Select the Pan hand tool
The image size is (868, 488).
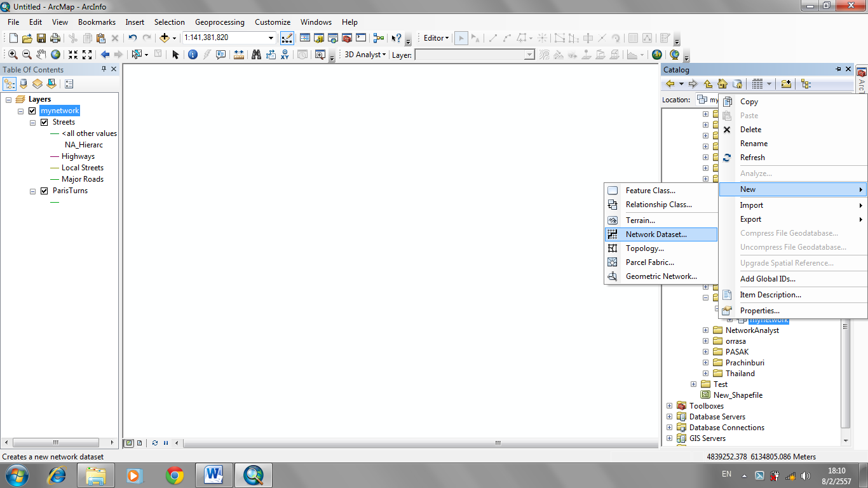41,55
